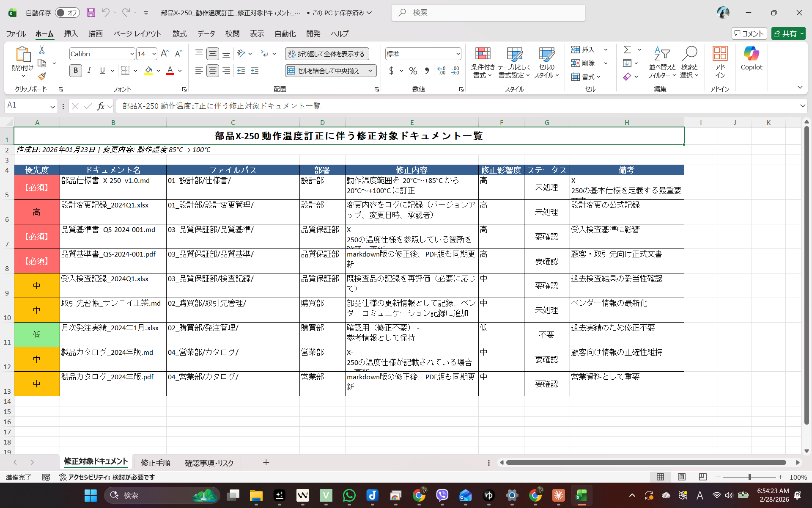The image size is (812, 508).
Task: Click the Format Painter brush icon
Action: [41, 77]
